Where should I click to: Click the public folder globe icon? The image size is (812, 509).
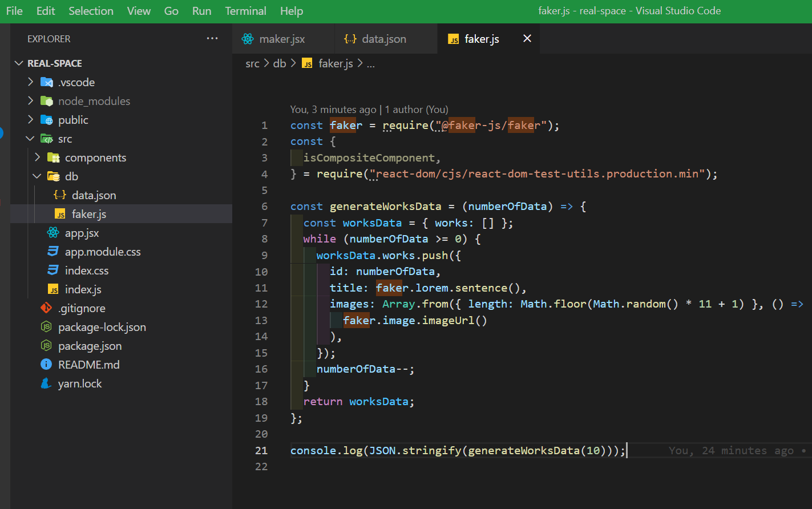(47, 120)
